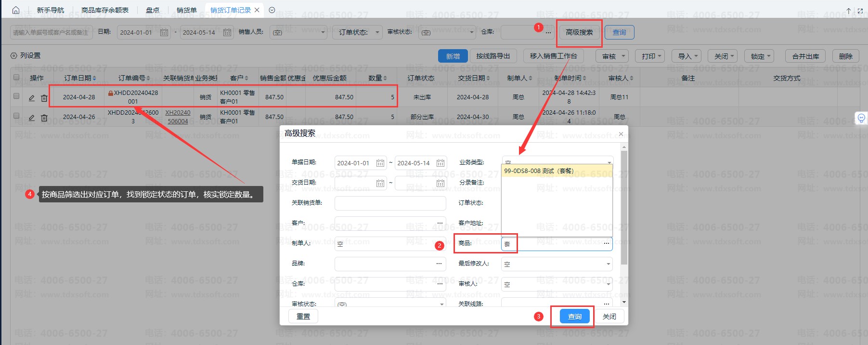
Task: Check the first order row checkbox
Action: pos(16,96)
